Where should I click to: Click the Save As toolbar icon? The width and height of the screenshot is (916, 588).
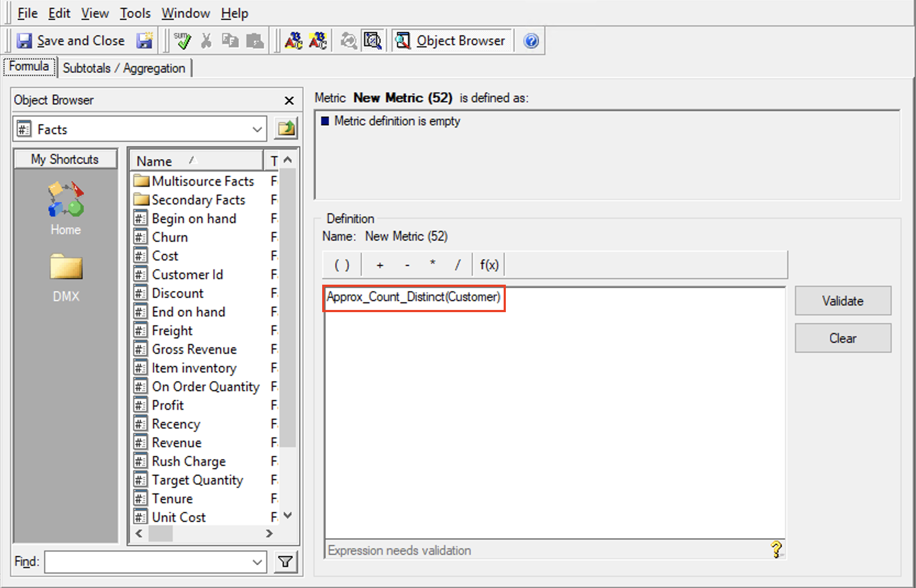click(145, 40)
